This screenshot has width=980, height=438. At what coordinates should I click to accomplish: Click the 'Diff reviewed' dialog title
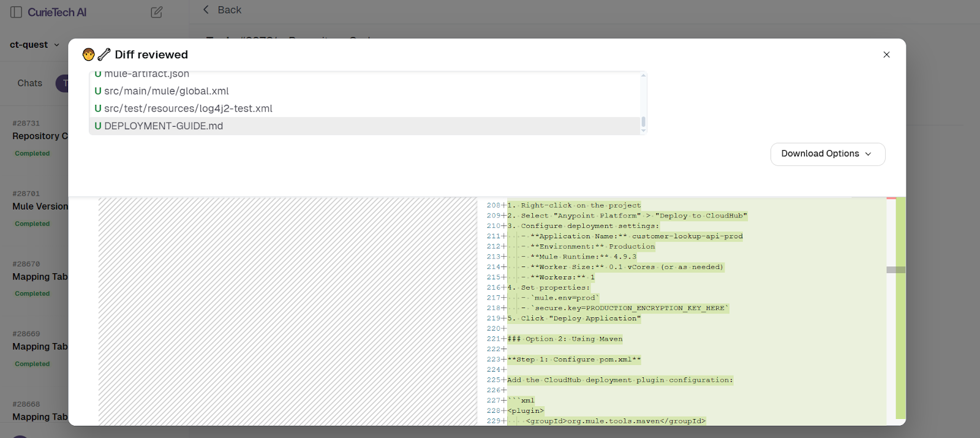coord(151,55)
